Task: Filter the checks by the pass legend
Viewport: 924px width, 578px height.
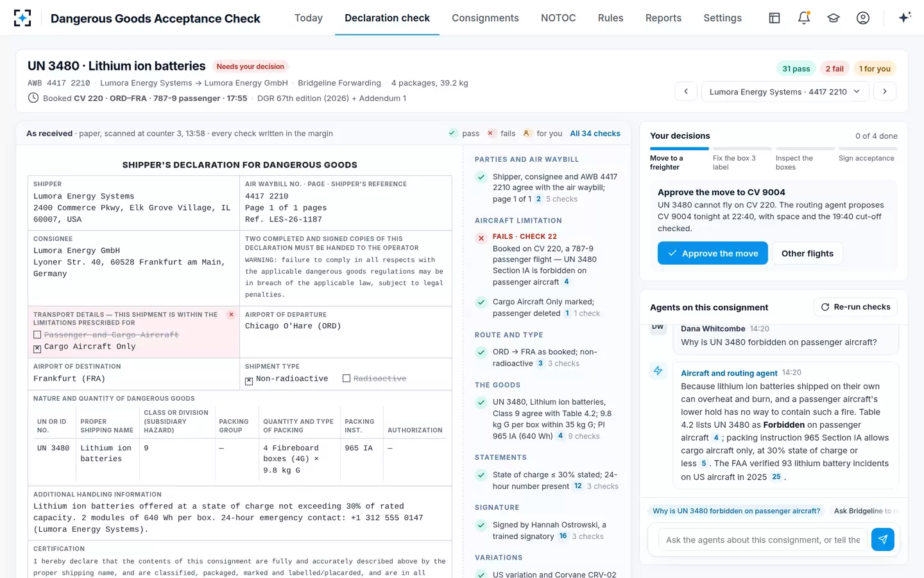Action: pos(464,134)
